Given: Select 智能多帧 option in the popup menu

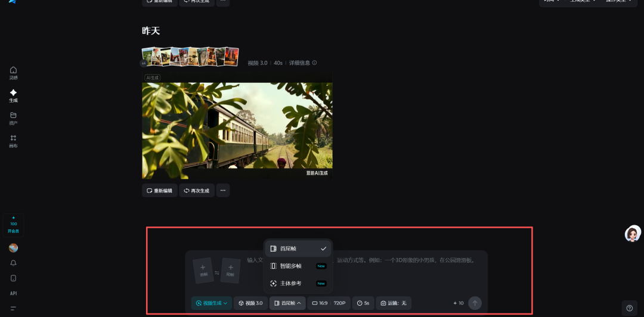Looking at the screenshot, I should [x=298, y=266].
